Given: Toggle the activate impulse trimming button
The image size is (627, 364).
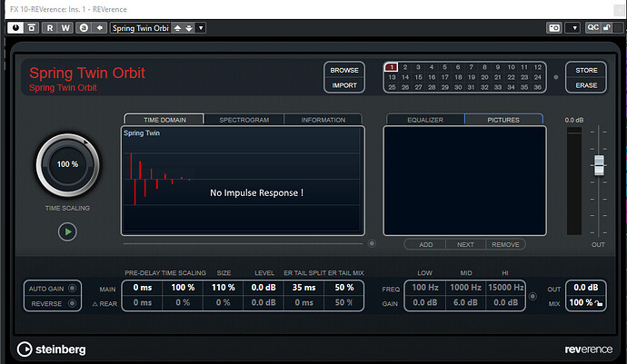Looking at the screenshot, I should coord(372,243).
